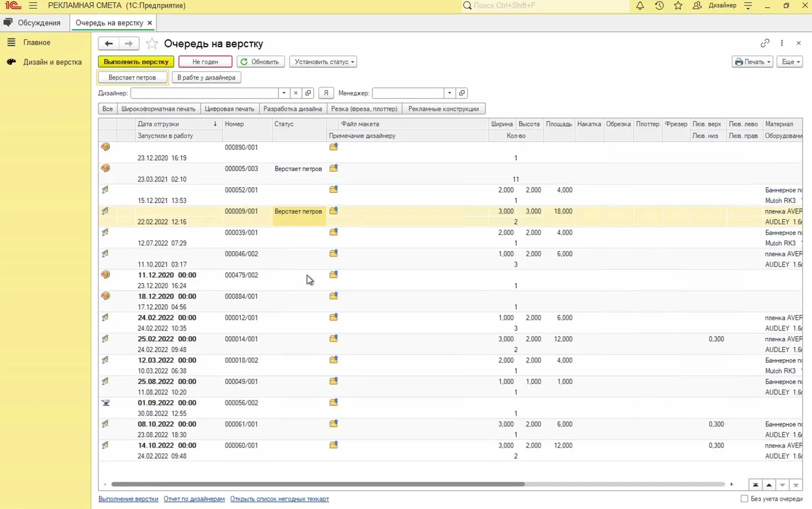Select the Широкоформатная печать filter tab

158,109
